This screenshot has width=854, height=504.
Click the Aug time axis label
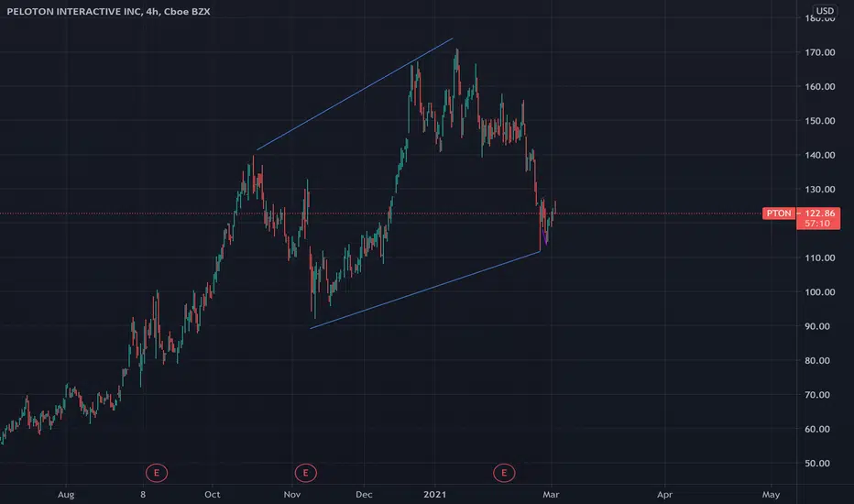pos(66,494)
